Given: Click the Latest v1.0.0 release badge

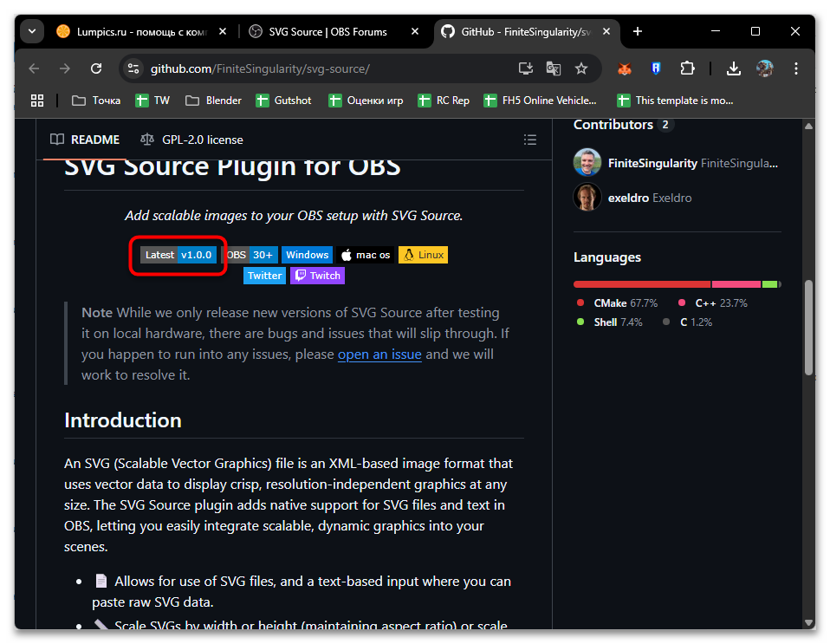Looking at the screenshot, I should (x=178, y=255).
